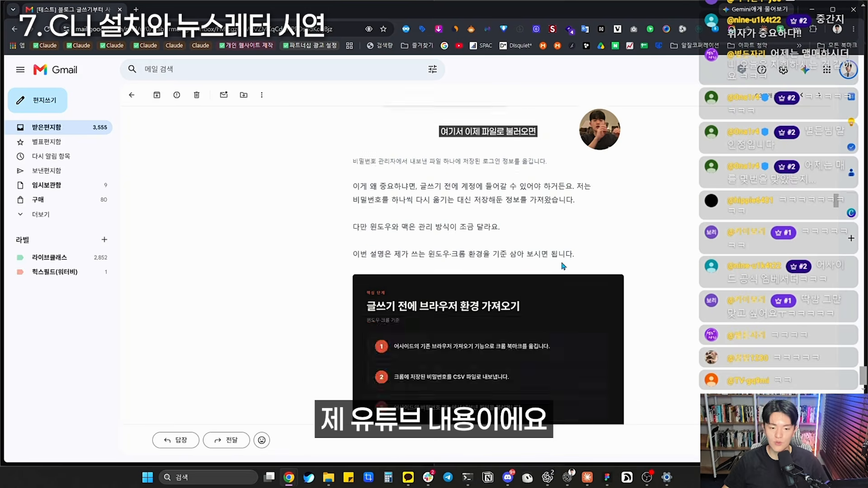Click the 답장 reply button
Viewport: 868px width, 488px height.
click(x=175, y=440)
